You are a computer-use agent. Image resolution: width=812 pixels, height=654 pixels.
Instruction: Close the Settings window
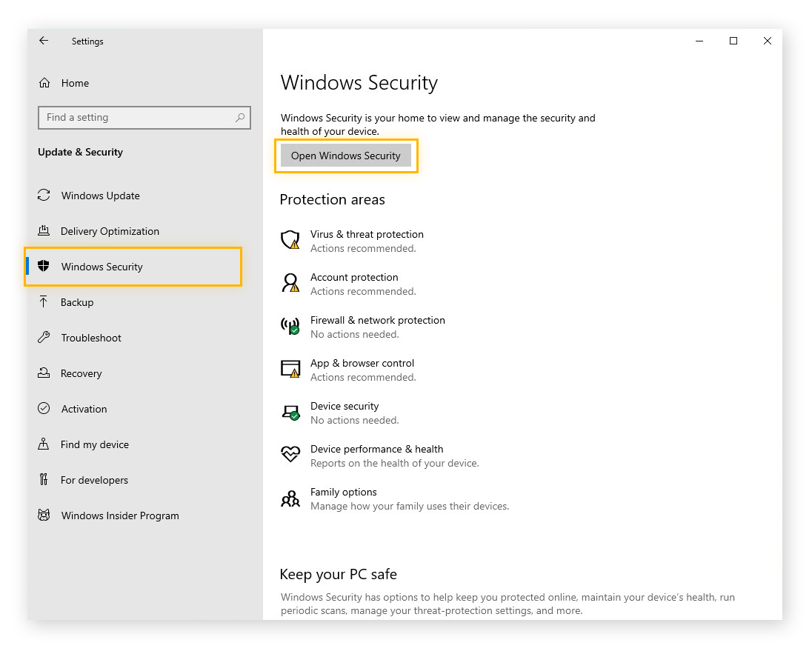click(x=768, y=41)
